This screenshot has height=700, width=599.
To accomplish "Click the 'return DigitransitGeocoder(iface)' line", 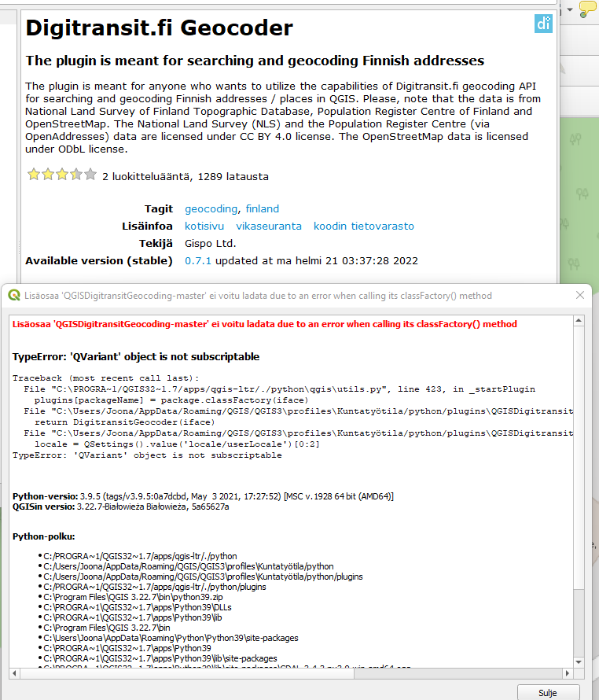I will pos(124,422).
